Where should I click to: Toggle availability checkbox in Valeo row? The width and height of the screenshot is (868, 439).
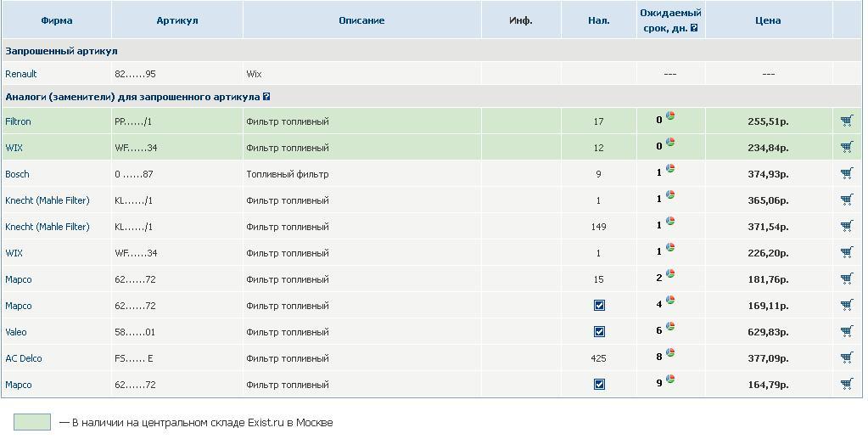pyautogui.click(x=599, y=331)
